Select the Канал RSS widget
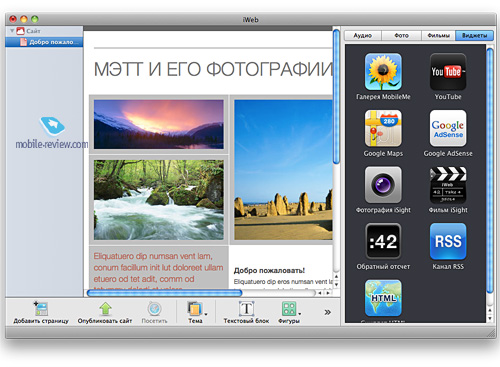The image size is (500, 367). pyautogui.click(x=448, y=241)
